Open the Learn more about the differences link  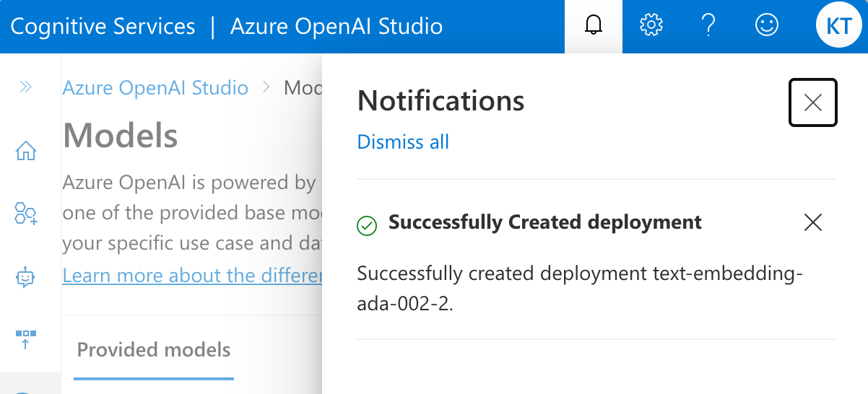pos(192,276)
